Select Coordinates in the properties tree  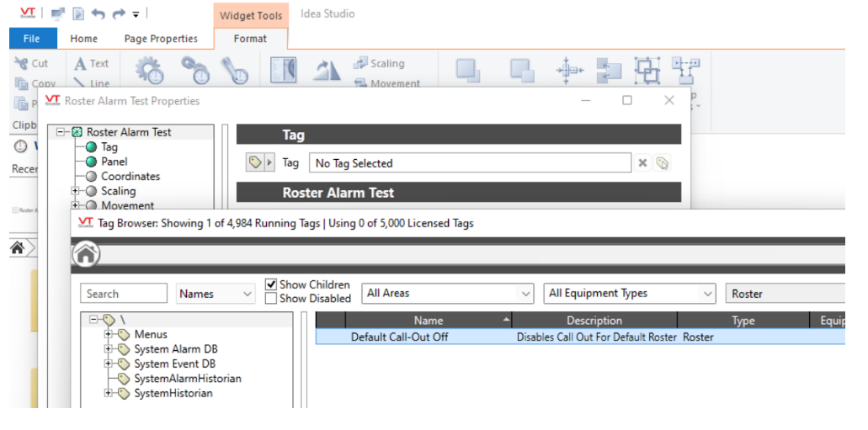point(130,177)
